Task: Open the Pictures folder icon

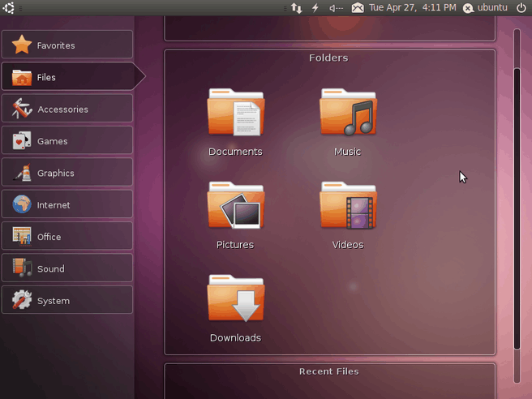Action: click(236, 205)
